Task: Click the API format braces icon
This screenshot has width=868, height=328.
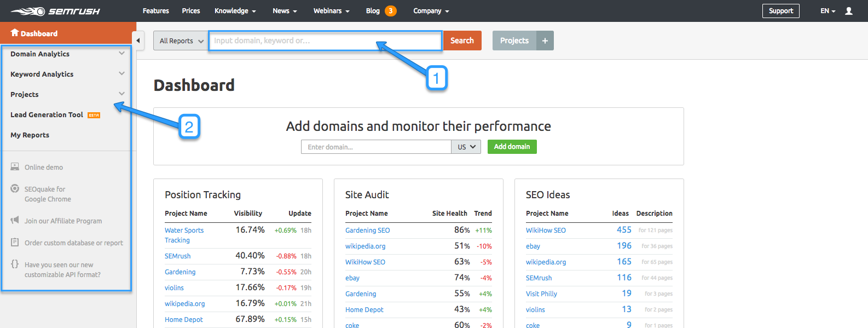Action: (15, 264)
